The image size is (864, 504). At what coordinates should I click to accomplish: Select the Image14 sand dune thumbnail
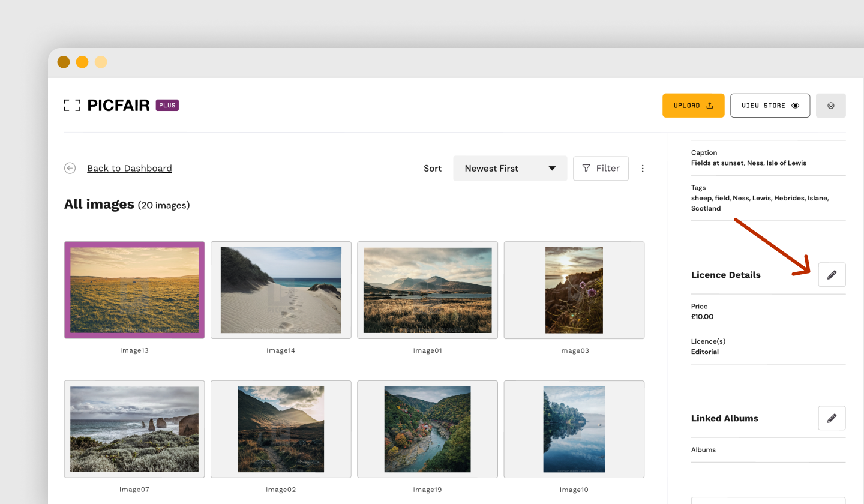(x=281, y=290)
